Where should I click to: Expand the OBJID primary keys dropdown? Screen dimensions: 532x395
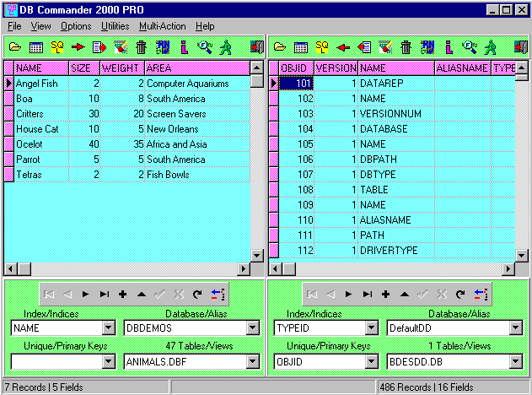tap(372, 362)
